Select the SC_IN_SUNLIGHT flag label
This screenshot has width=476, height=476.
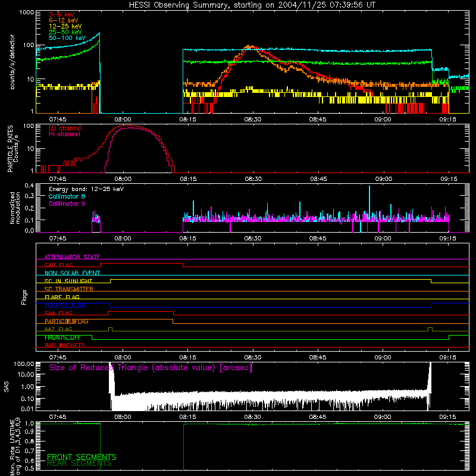click(x=68, y=281)
